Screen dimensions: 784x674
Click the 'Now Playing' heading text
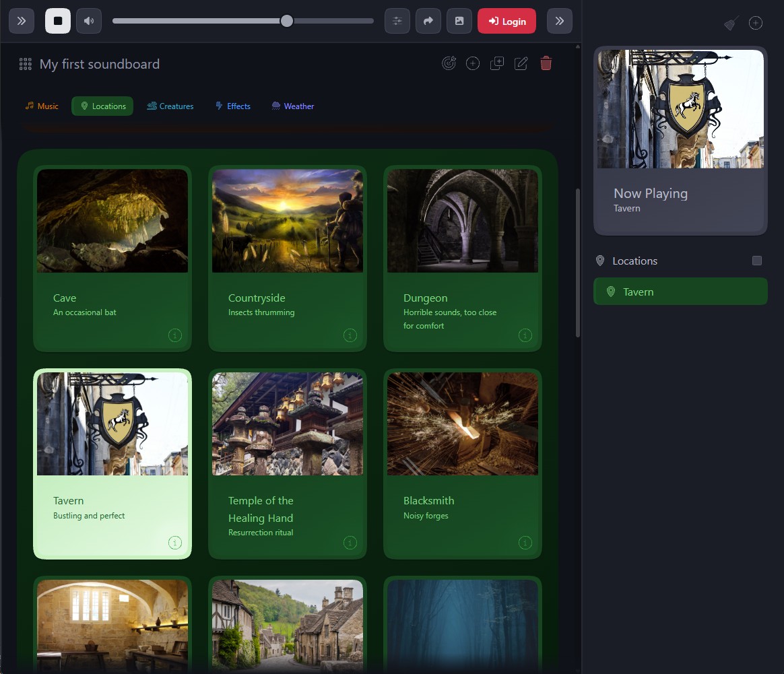[x=651, y=193]
